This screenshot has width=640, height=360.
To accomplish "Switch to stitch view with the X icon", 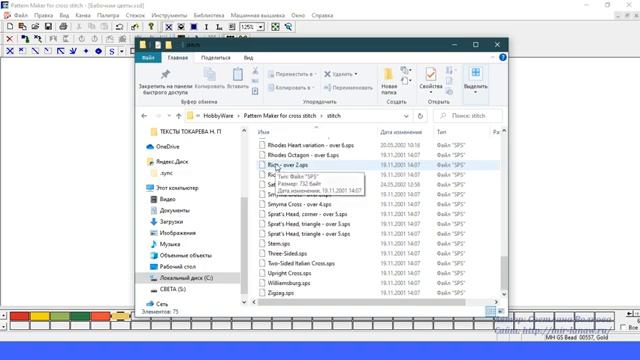I will pyautogui.click(x=168, y=27).
